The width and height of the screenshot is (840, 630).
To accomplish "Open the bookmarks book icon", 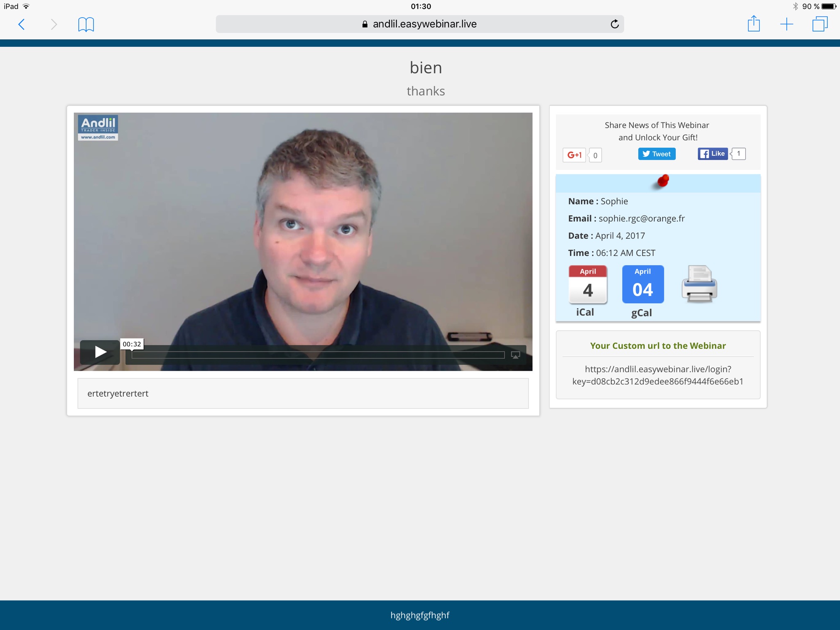I will [x=86, y=24].
